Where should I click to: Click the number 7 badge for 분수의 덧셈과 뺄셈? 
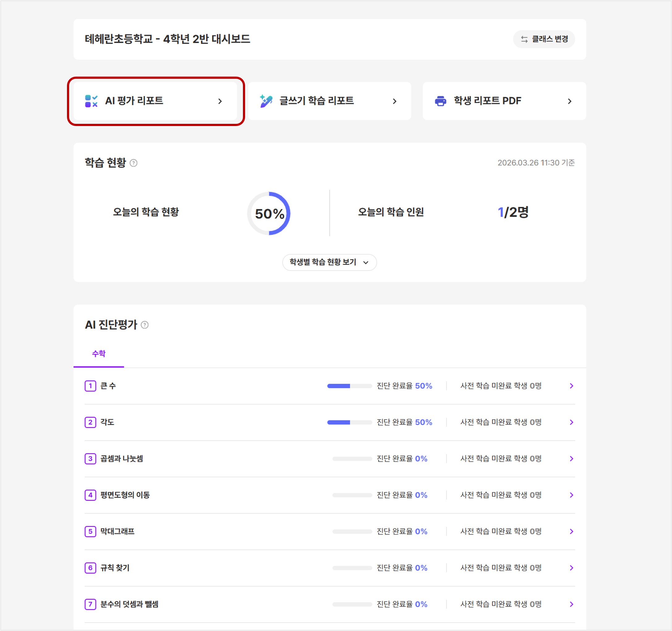coord(90,604)
